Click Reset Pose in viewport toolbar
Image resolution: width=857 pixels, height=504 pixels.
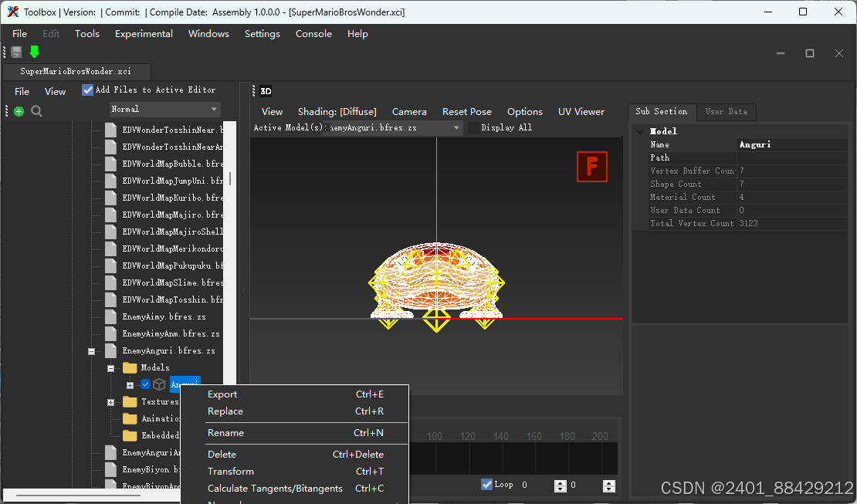click(x=467, y=111)
